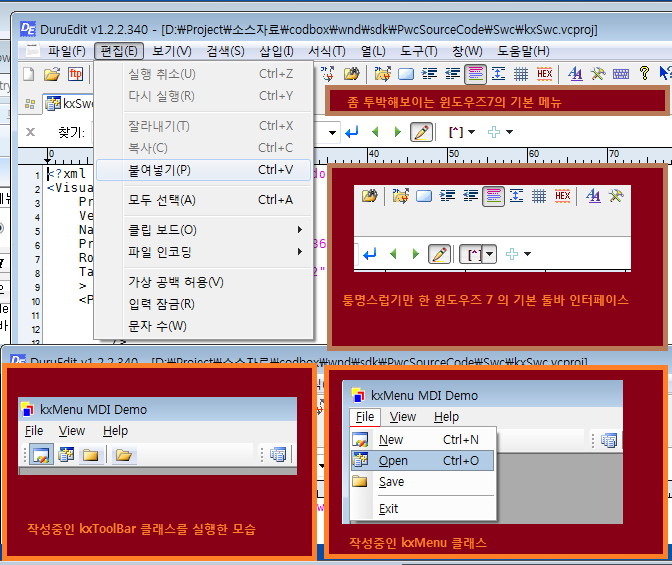Click the yellow question mark help icon
672x565 pixels.
click(644, 73)
